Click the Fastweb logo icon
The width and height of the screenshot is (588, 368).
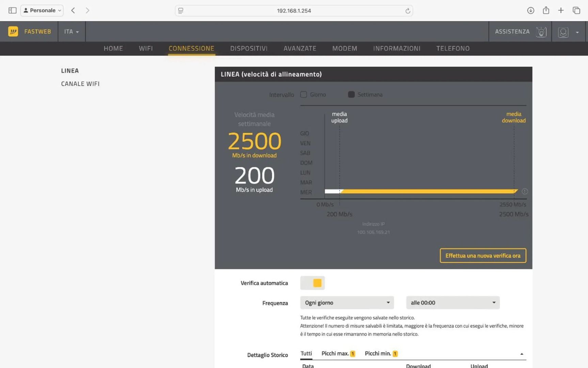tap(13, 31)
